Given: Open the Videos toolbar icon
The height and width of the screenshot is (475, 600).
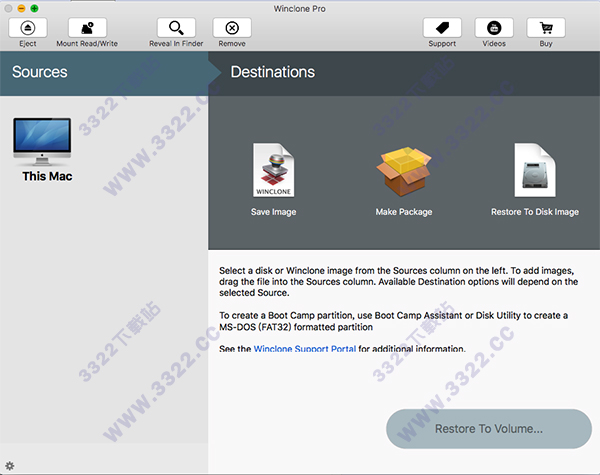Looking at the screenshot, I should [494, 28].
